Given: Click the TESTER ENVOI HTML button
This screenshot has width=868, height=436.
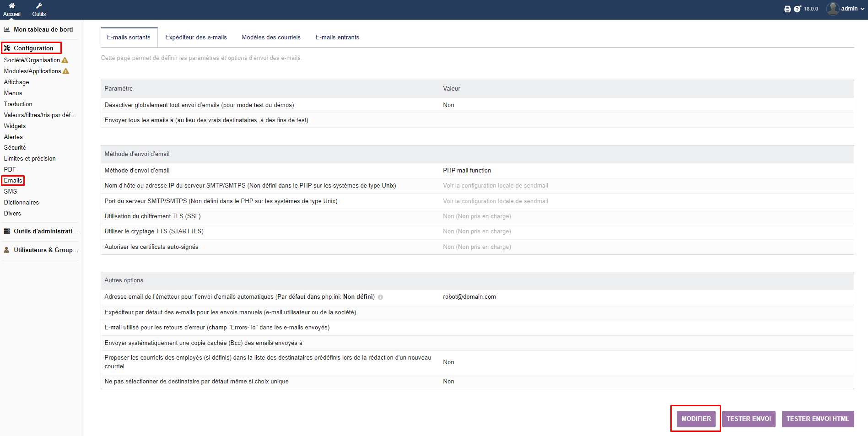Looking at the screenshot, I should 818,419.
